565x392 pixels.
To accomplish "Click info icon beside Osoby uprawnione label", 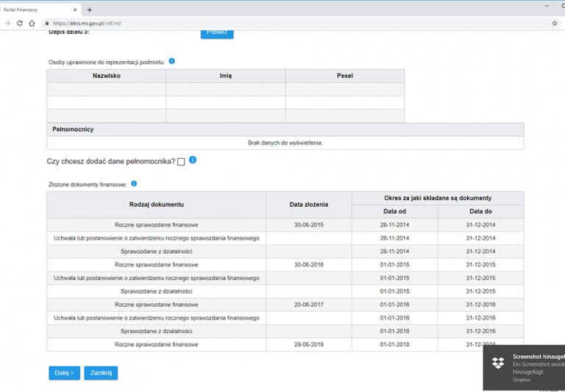I will [x=171, y=61].
